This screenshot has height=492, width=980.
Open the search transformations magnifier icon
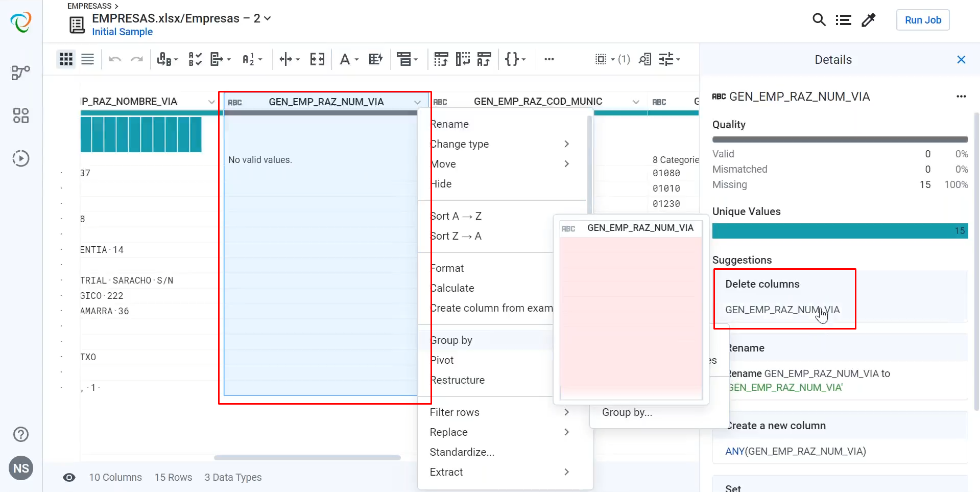[x=819, y=20]
